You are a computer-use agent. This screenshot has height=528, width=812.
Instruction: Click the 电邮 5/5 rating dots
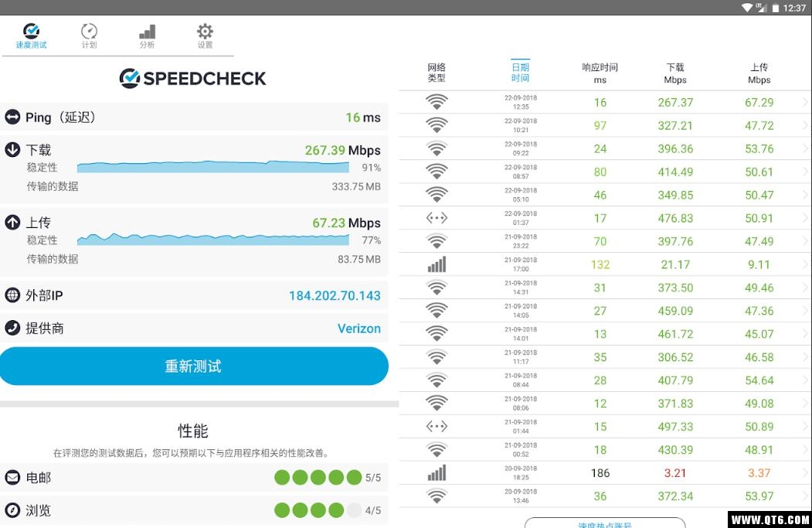pos(318,477)
